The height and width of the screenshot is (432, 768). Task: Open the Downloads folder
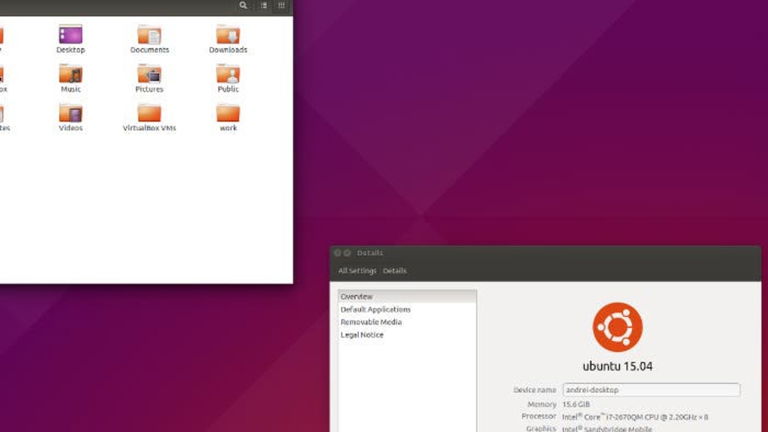coord(228,39)
